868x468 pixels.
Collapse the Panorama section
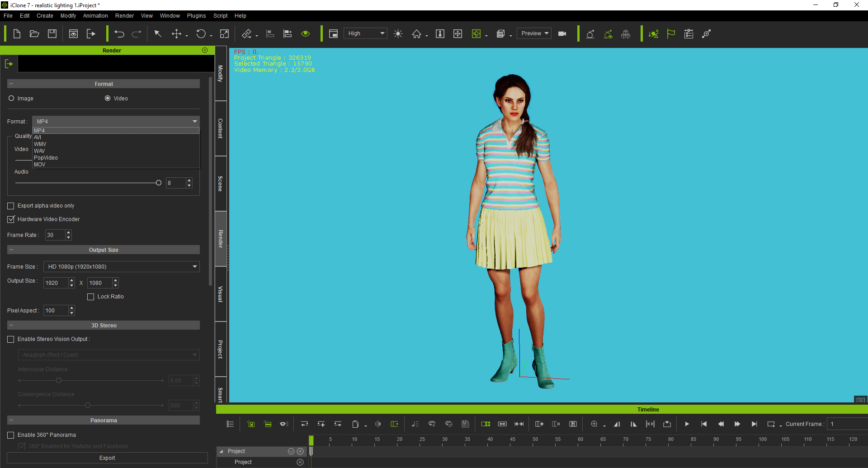pyautogui.click(x=11, y=420)
